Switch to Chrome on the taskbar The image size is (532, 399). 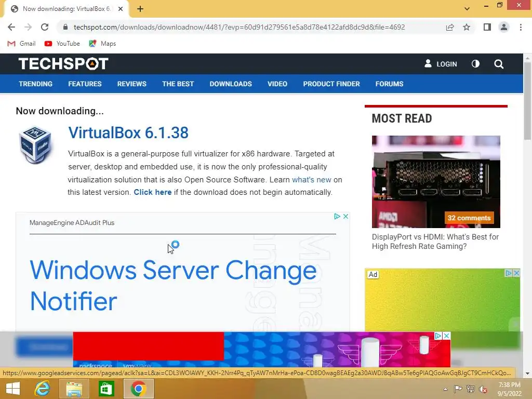point(138,389)
